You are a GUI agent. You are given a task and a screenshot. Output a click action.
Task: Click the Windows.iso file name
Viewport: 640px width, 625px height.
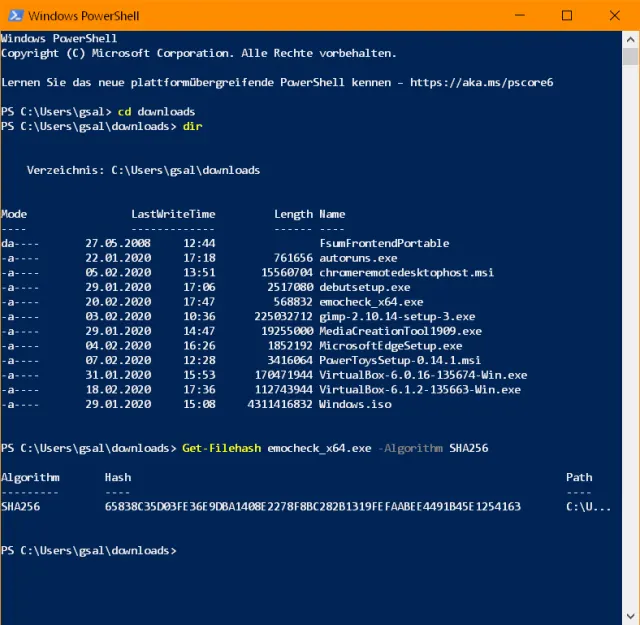pos(355,404)
